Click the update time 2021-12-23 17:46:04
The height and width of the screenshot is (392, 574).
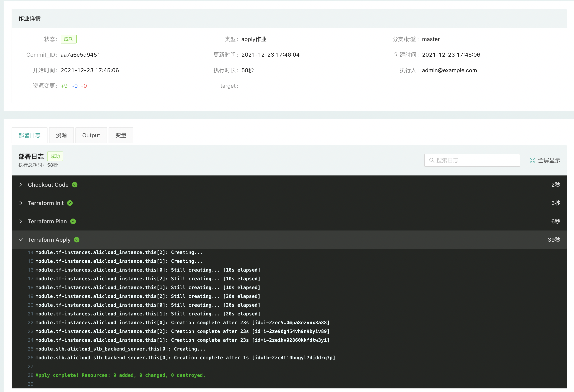point(270,55)
